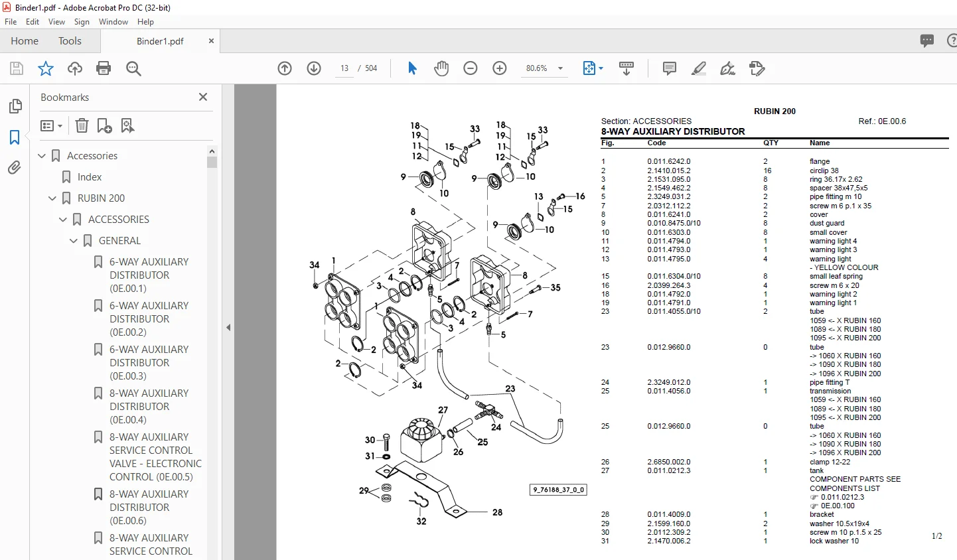Click the 8-WAY AUXILIARY DISTRIBUTOR page heading
Image resolution: width=957 pixels, height=560 pixels.
tap(673, 131)
